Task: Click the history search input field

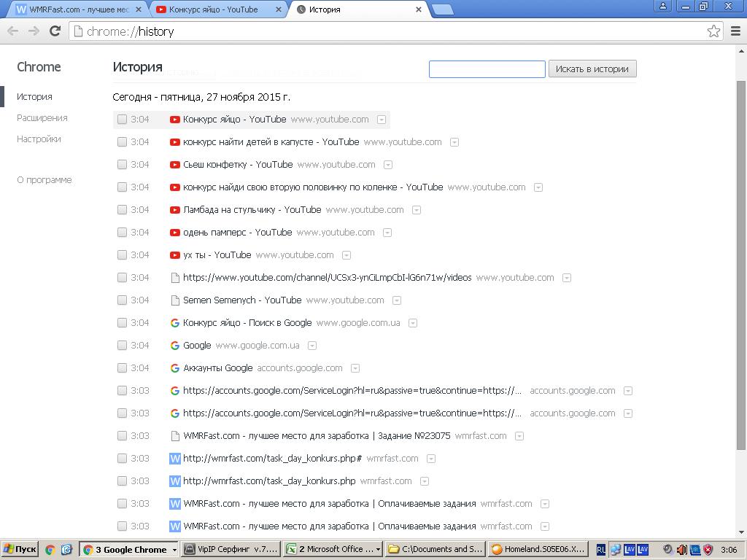Action: click(x=487, y=69)
